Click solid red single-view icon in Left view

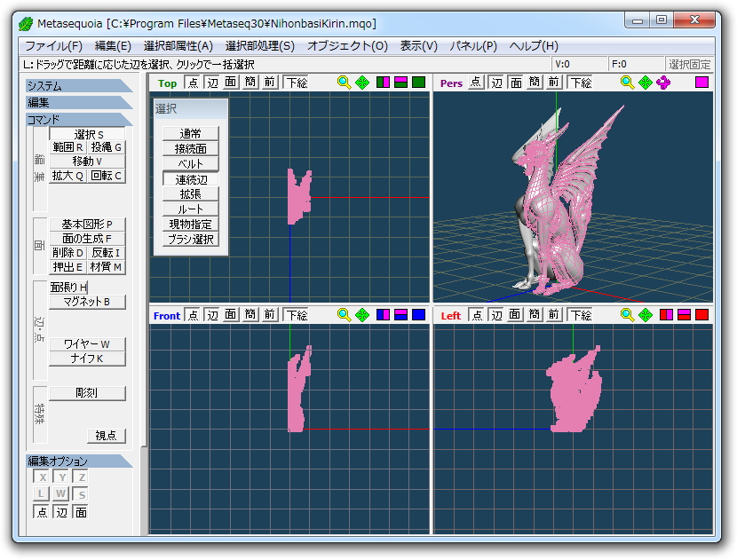click(x=701, y=315)
